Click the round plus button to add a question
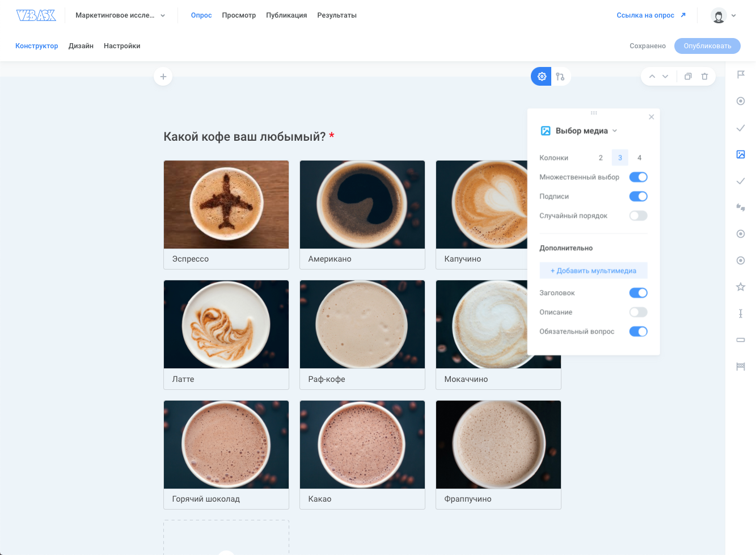Image resolution: width=756 pixels, height=555 pixels. click(x=163, y=77)
